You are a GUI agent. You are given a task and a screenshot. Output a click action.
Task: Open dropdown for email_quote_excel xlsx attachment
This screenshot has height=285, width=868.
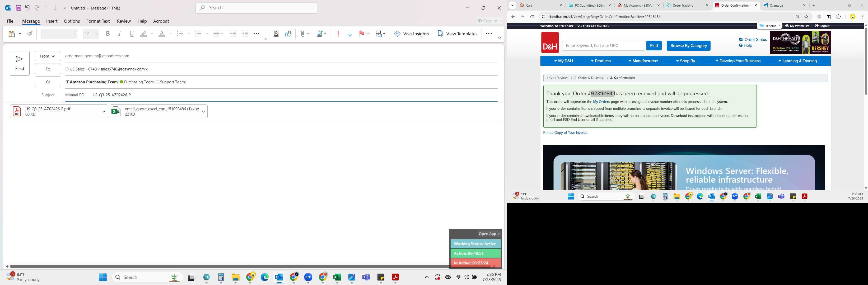203,111
